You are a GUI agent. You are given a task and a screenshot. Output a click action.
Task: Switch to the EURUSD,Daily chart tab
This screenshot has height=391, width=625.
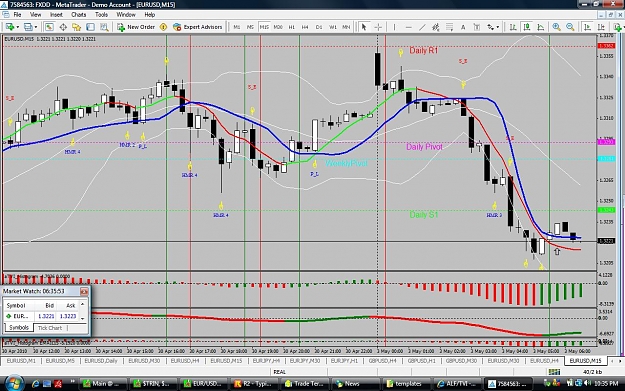pyautogui.click(x=101, y=361)
